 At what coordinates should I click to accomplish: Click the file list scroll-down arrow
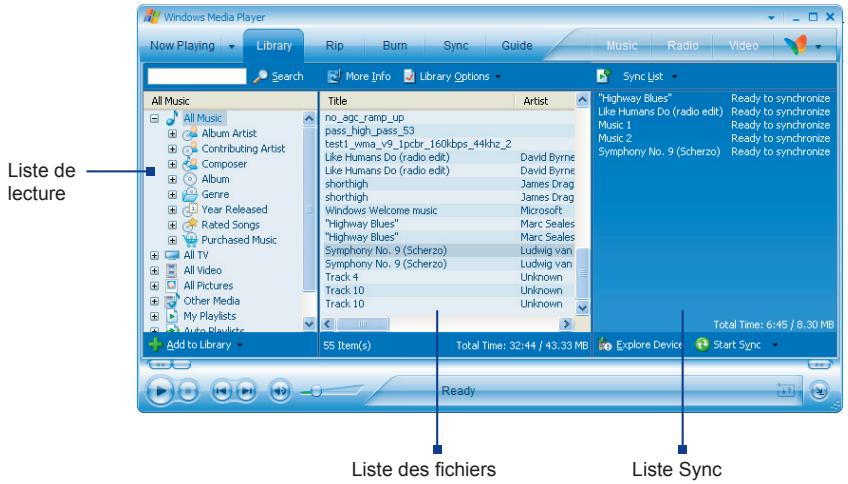[x=582, y=308]
